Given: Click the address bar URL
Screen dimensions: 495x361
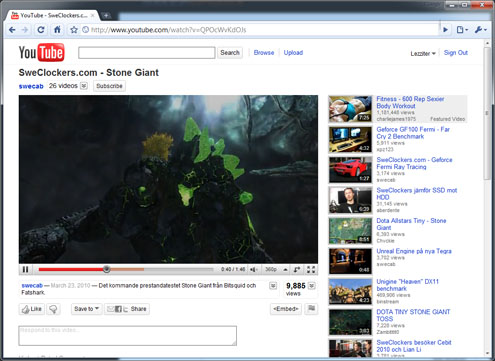Looking at the screenshot, I should click(x=169, y=30).
